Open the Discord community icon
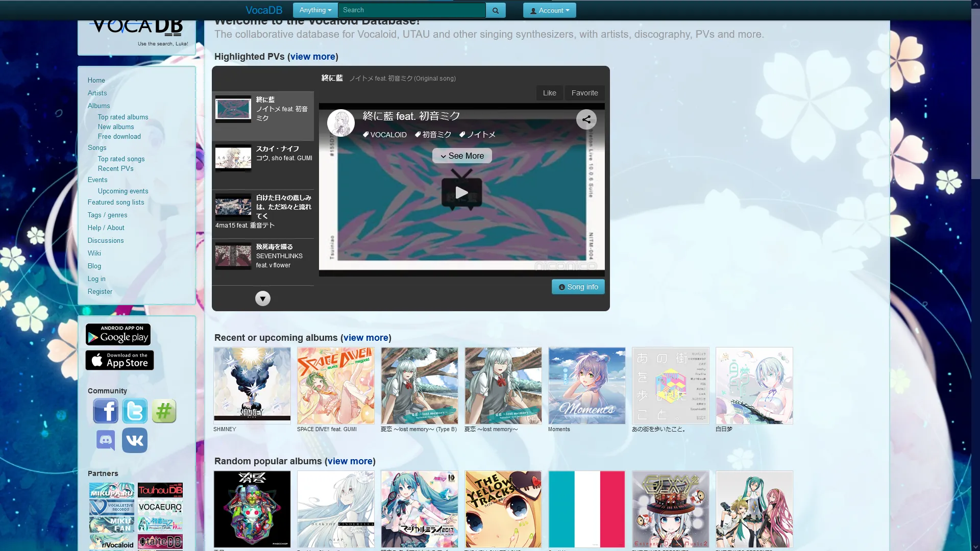The height and width of the screenshot is (551, 980). [106, 440]
